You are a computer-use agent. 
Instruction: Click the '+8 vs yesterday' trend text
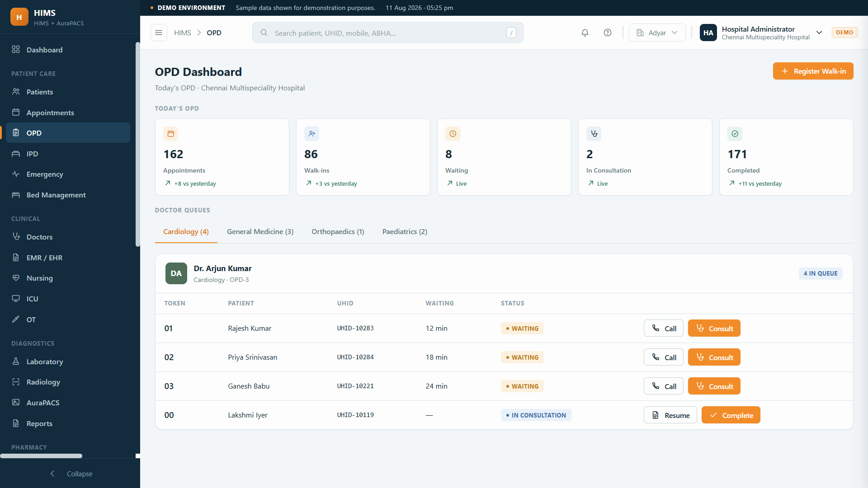(x=195, y=183)
